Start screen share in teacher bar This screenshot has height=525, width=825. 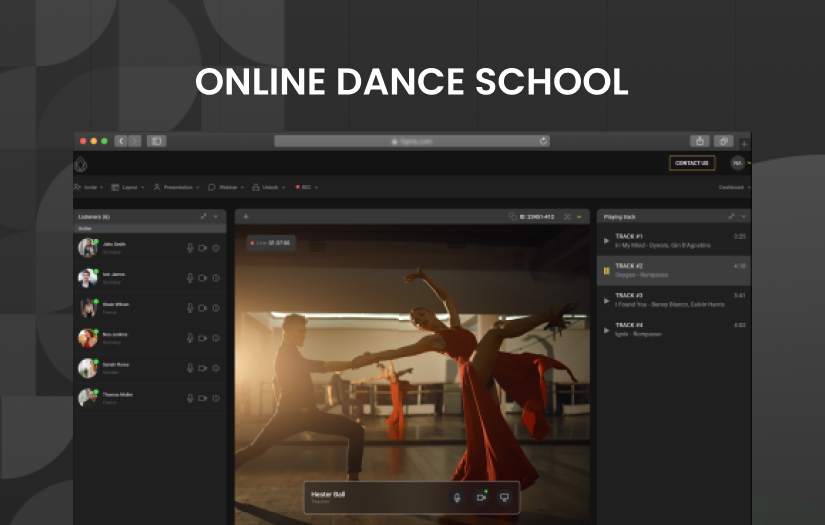point(504,497)
